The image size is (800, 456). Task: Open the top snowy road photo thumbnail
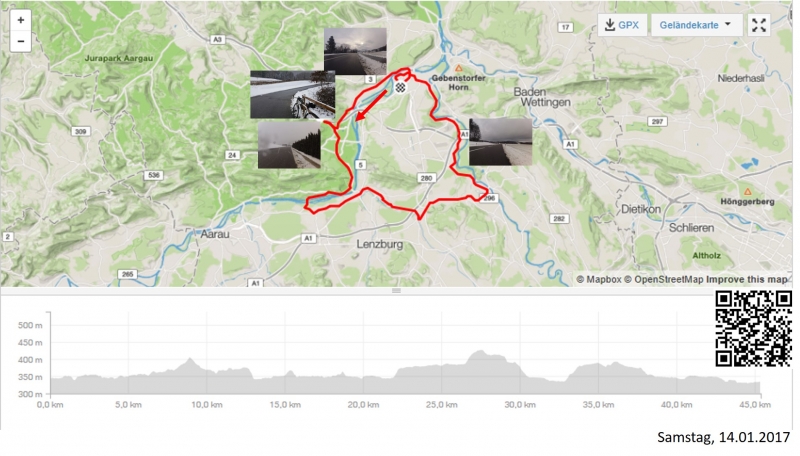[x=355, y=52]
